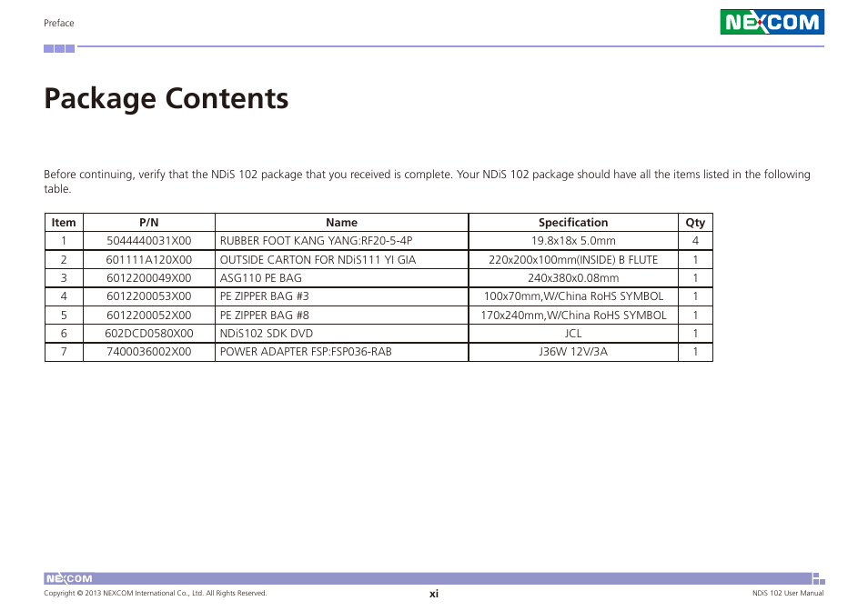Click 'PE ZIPPER BAG #3' name cell
The width and height of the screenshot is (868, 611).
pyautogui.click(x=341, y=296)
